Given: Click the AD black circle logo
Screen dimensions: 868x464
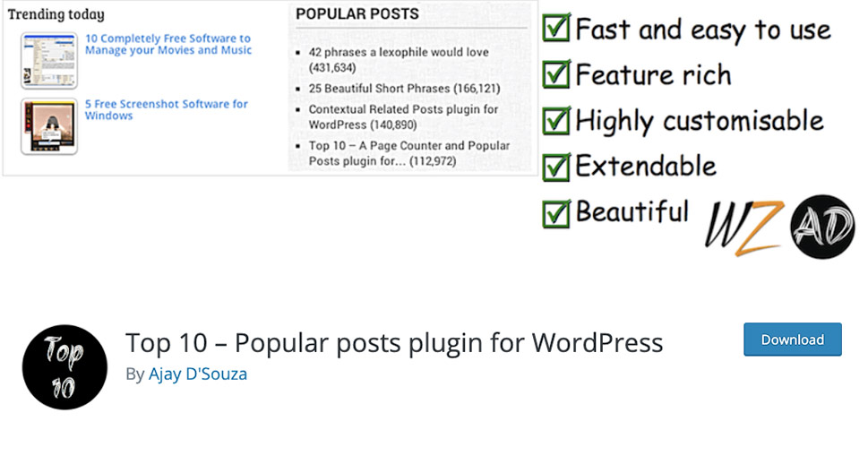Looking at the screenshot, I should (x=822, y=227).
